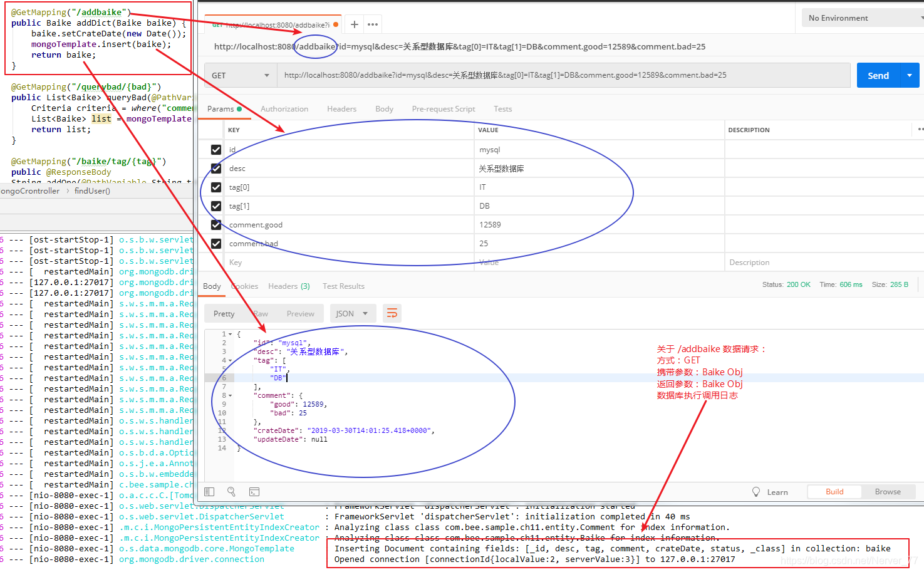
Task: Open the response Cookies tab
Action: 244,286
